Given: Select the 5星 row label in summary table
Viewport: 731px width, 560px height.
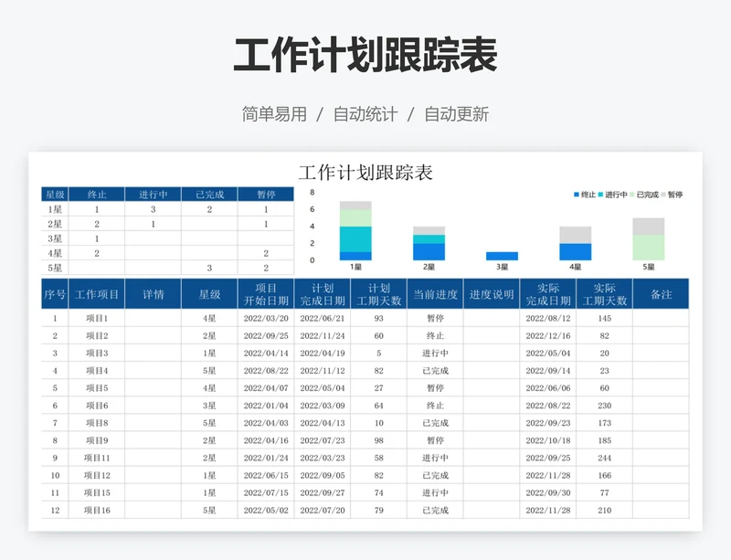Looking at the screenshot, I should tap(55, 268).
